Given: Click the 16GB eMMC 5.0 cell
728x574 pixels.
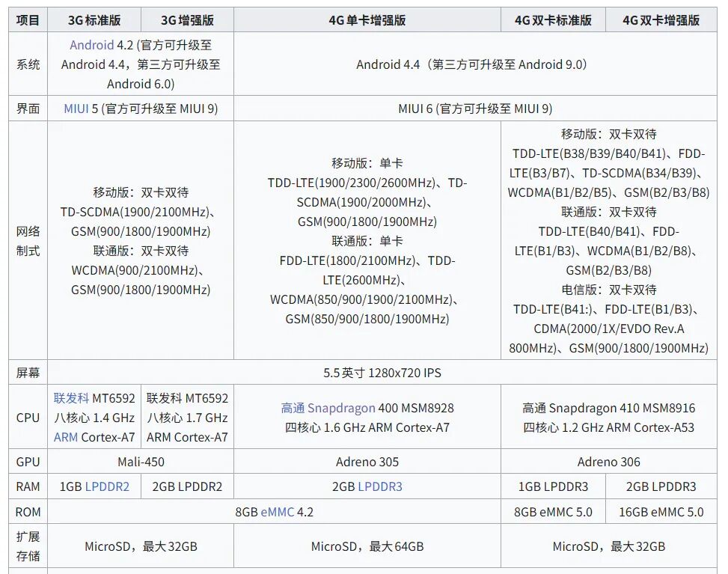Looking at the screenshot, I should [x=662, y=511].
